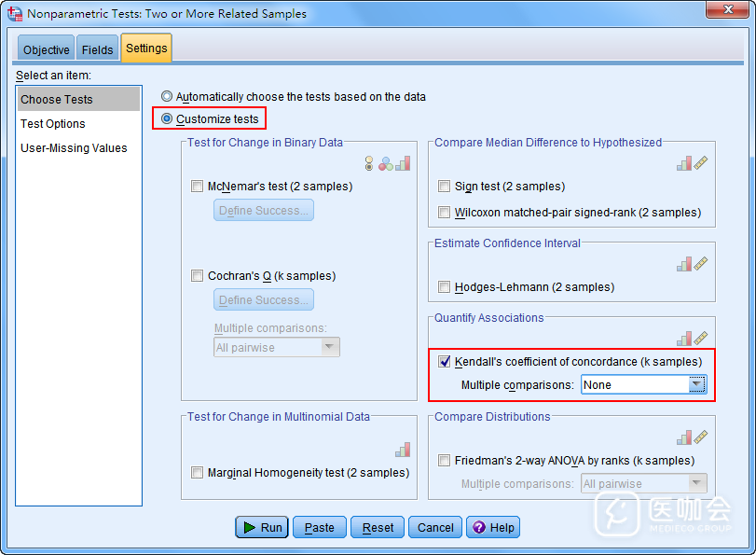Select Test Options in item list
This screenshot has width=756, height=555.
coord(53,124)
